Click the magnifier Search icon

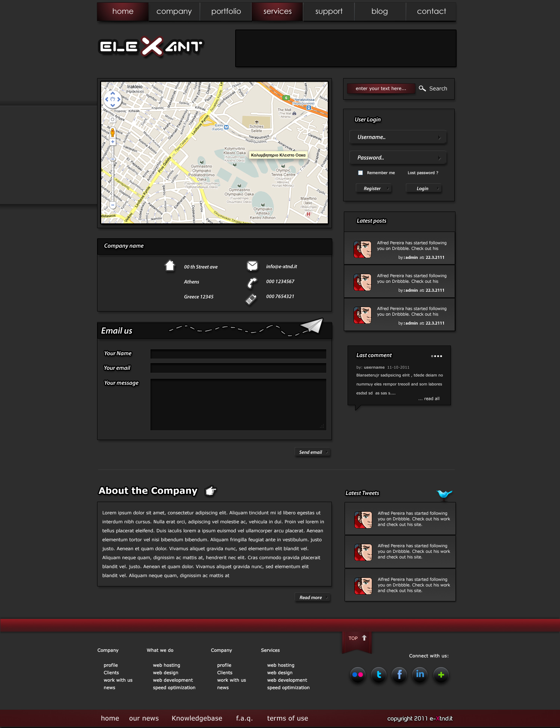[x=422, y=89]
